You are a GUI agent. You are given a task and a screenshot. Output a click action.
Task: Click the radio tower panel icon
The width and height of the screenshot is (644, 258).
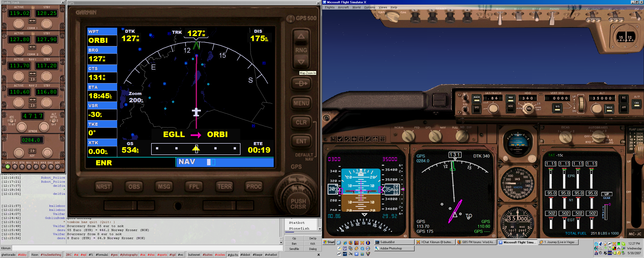361,139
